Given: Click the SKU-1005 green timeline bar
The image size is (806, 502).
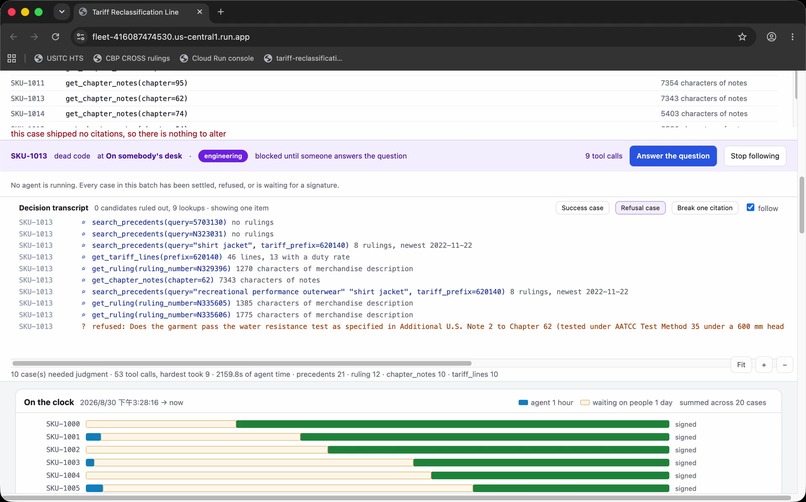Looking at the screenshot, I should click(x=571, y=489).
